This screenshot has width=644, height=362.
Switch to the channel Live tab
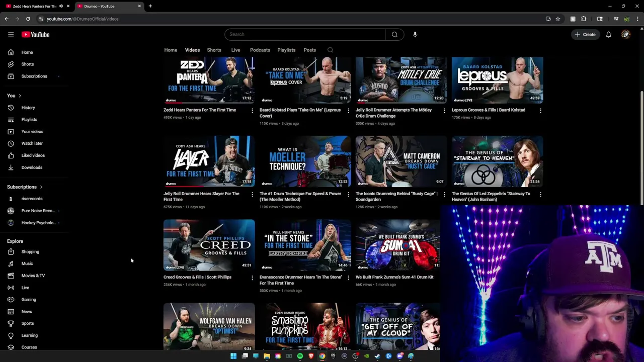[235, 50]
